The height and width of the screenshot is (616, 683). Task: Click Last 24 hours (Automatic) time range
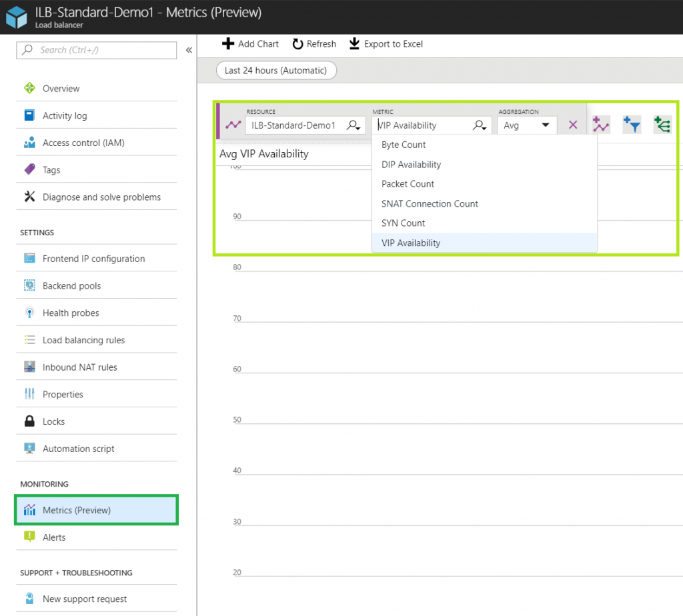tap(276, 71)
